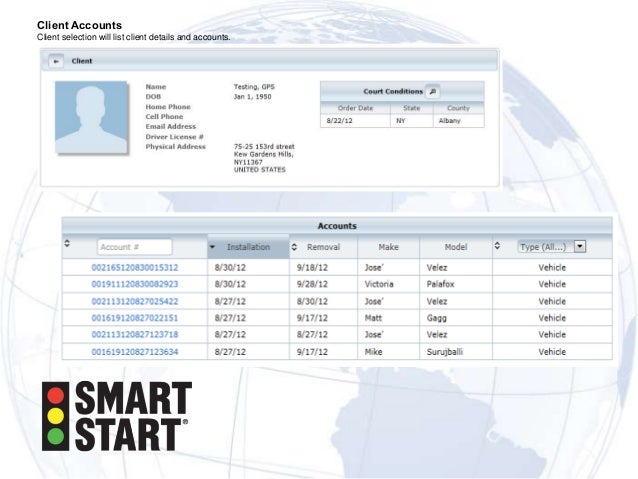Click the State column header
Image resolution: width=638 pixels, height=479 pixels.
pyautogui.click(x=411, y=108)
